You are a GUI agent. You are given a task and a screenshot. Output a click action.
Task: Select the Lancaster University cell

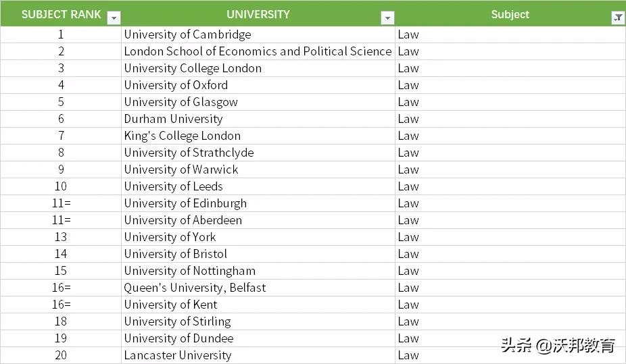[x=177, y=355]
